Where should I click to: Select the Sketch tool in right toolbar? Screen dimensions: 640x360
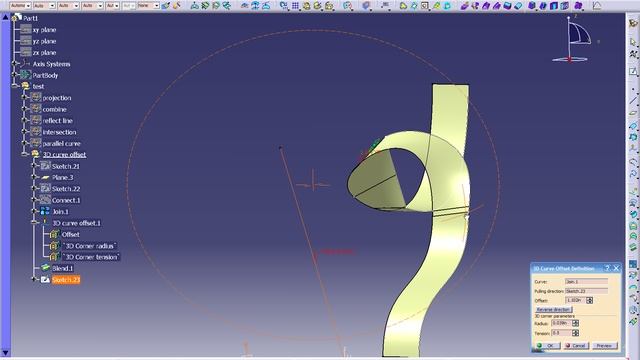633,72
